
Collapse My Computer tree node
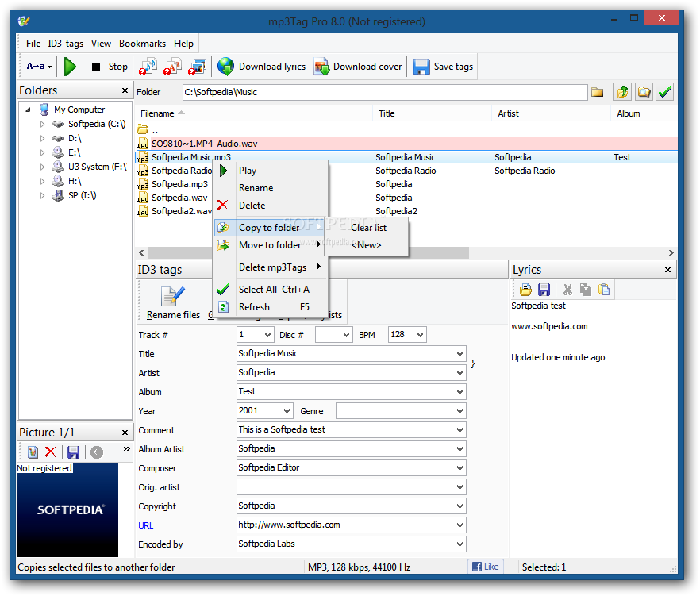click(x=28, y=110)
